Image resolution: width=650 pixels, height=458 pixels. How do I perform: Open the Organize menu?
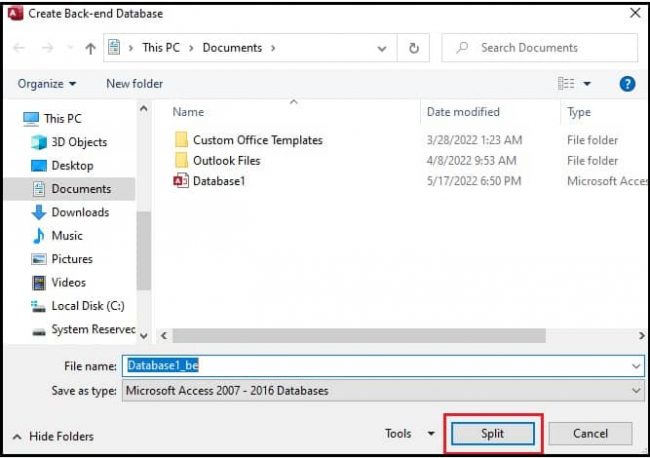click(46, 84)
